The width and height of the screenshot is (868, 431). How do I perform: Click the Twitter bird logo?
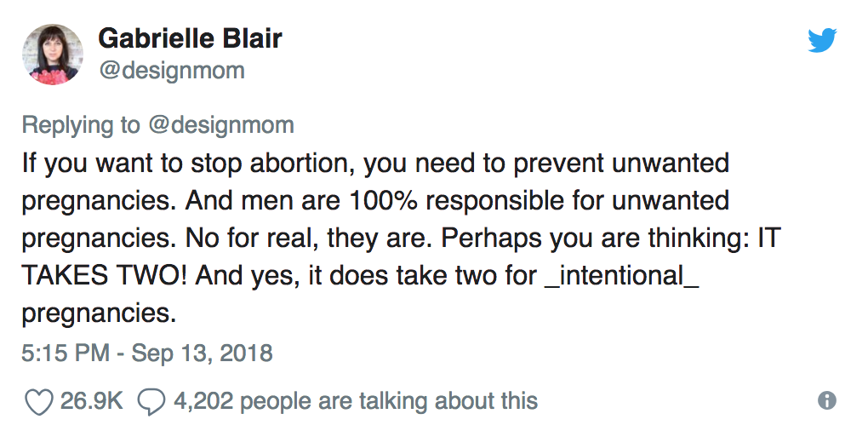pos(822,40)
